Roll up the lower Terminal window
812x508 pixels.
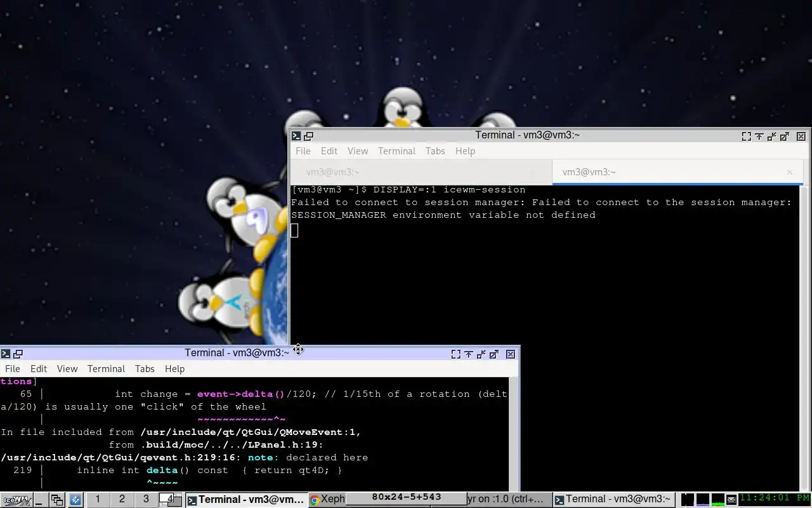[x=469, y=354]
